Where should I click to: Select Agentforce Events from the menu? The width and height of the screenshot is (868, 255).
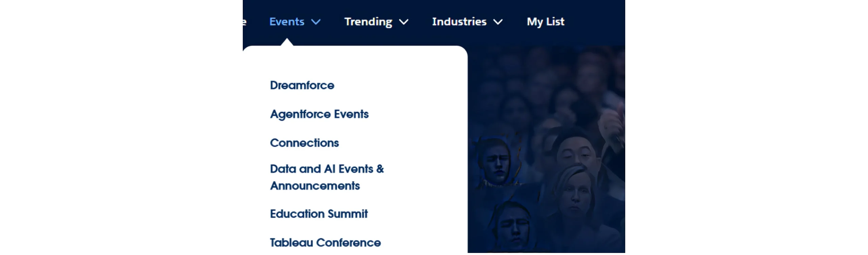319,114
